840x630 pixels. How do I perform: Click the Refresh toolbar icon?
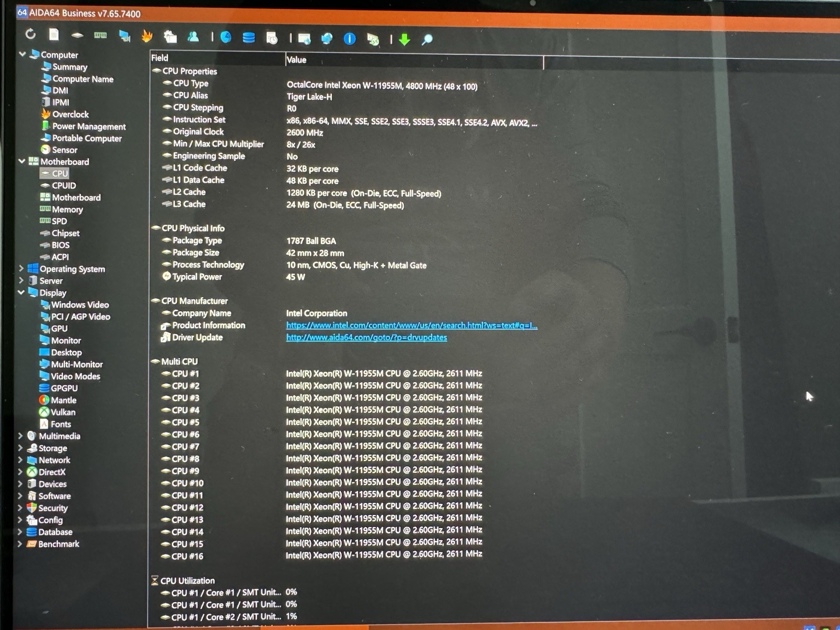point(30,34)
